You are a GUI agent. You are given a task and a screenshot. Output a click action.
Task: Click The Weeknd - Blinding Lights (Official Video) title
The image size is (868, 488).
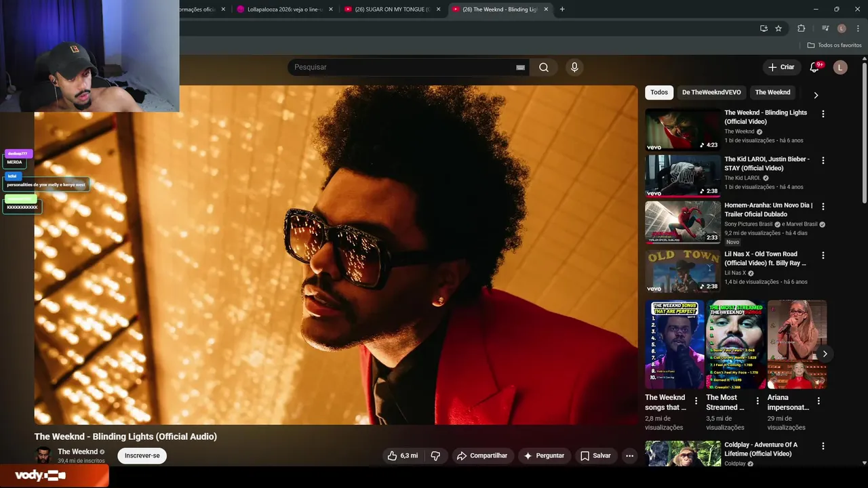point(766,117)
